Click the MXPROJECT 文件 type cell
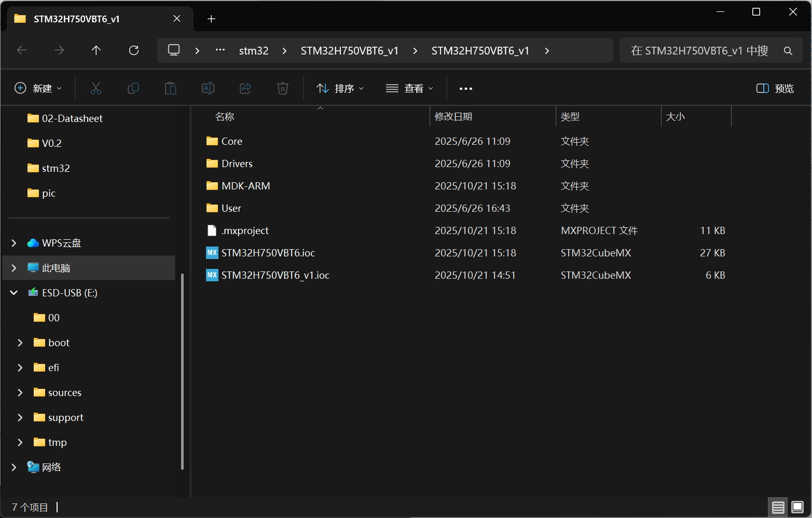 (599, 230)
